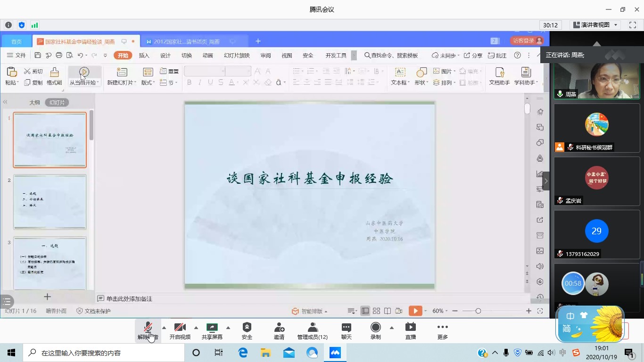
Task: Open the 更多 options menu
Action: pos(442,328)
